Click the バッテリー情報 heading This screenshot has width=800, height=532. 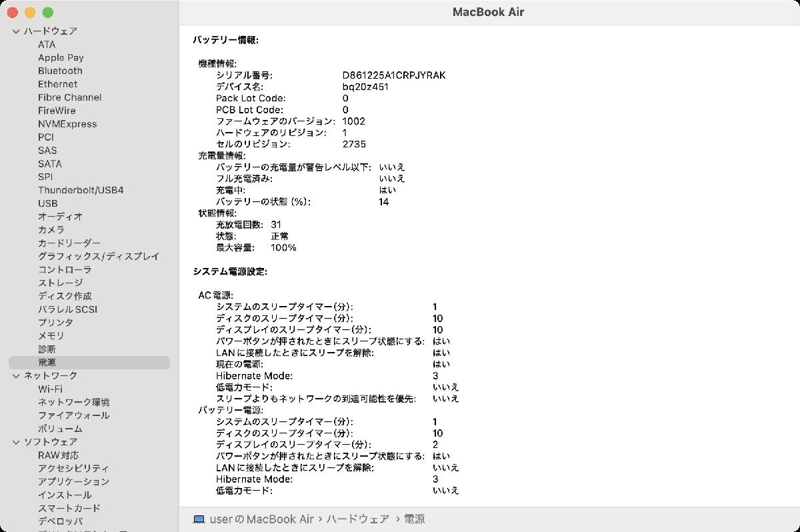point(225,40)
